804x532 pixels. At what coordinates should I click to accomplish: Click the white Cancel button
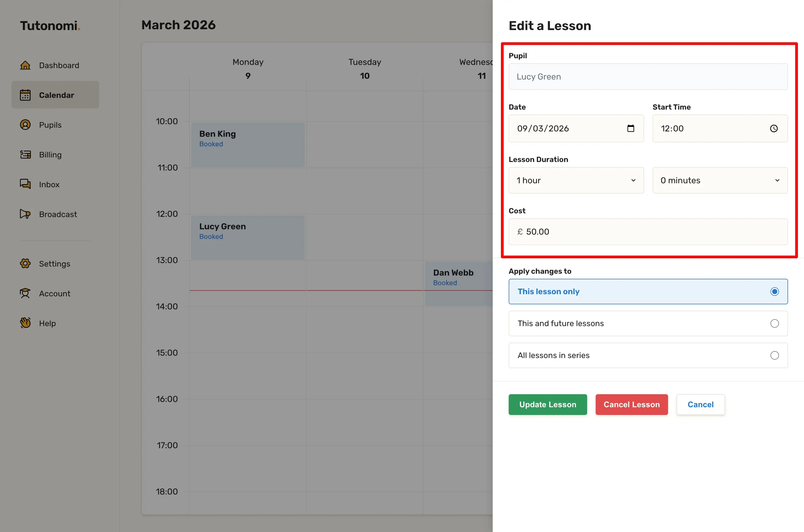click(700, 404)
